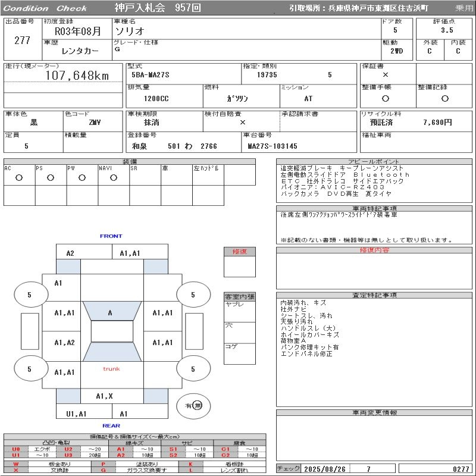The height and width of the screenshot is (476, 476).
Task: Click the circle mark under PS
Action: pos(51,178)
